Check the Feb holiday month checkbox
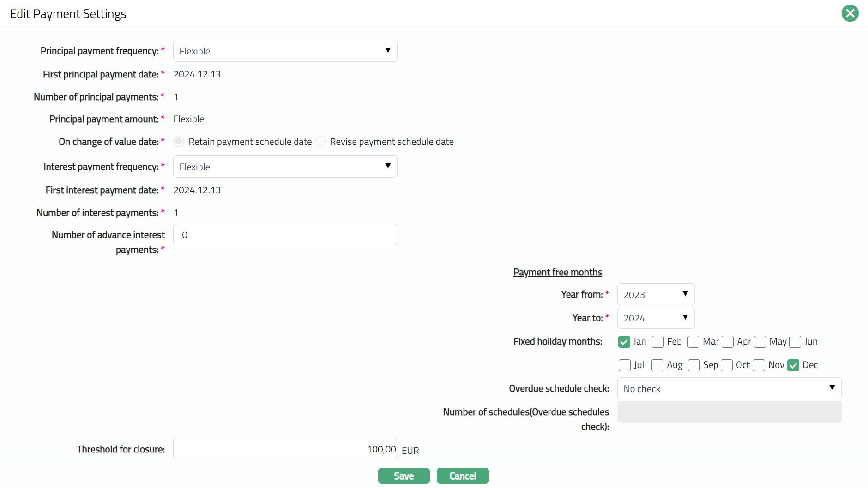The width and height of the screenshot is (868, 488). (x=658, y=342)
